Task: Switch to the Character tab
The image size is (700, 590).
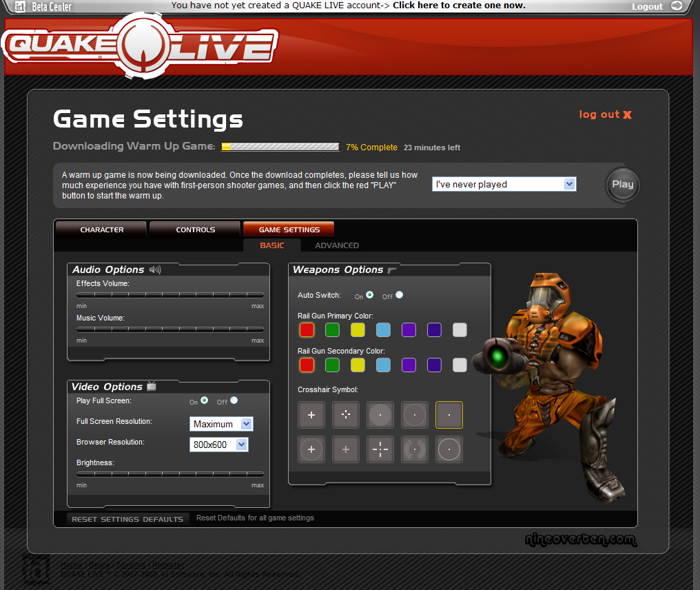Action: 101,230
